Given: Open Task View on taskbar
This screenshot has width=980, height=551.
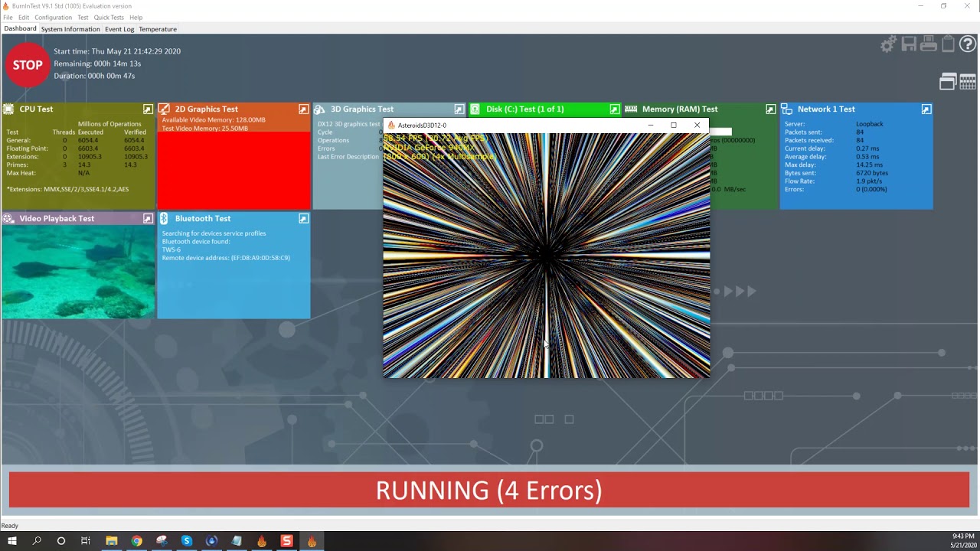Looking at the screenshot, I should pos(86,541).
